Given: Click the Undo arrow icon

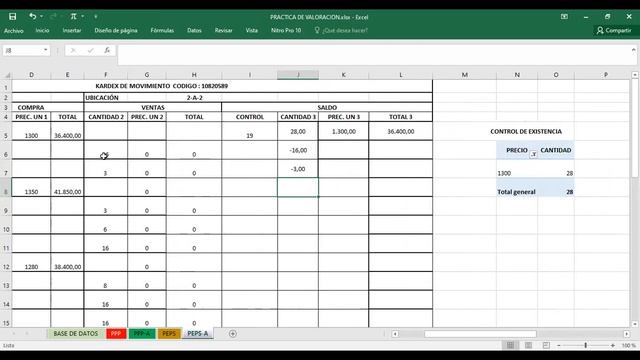Looking at the screenshot, I should [32, 16].
